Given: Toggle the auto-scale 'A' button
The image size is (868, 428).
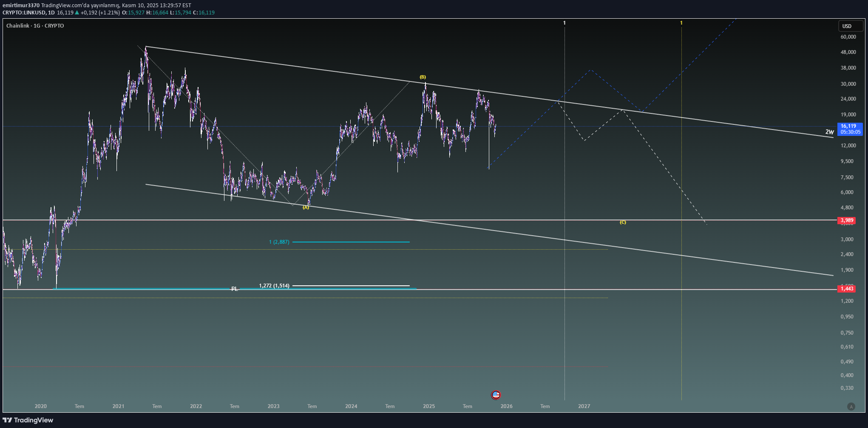Looking at the screenshot, I should point(851,406).
